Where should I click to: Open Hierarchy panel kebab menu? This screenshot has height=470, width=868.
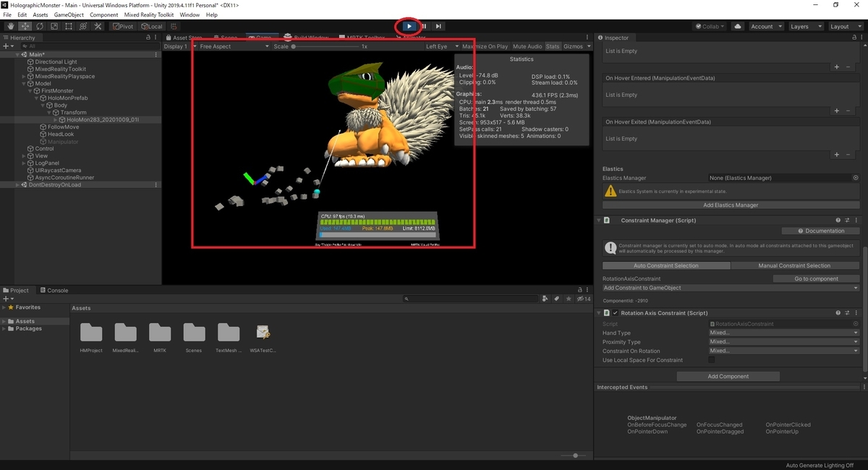pos(156,37)
